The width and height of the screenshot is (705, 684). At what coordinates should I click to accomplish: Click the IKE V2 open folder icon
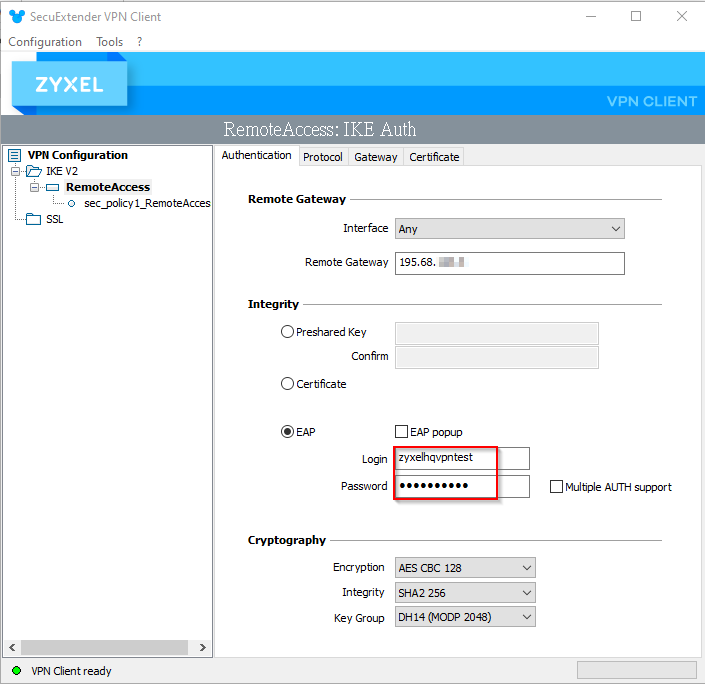pyautogui.click(x=34, y=171)
